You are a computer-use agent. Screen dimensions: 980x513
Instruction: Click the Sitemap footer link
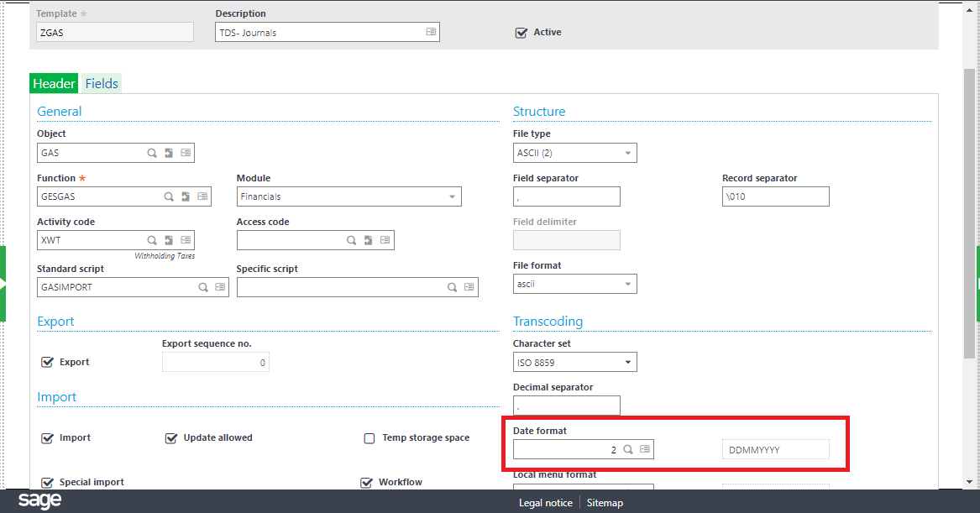[605, 503]
